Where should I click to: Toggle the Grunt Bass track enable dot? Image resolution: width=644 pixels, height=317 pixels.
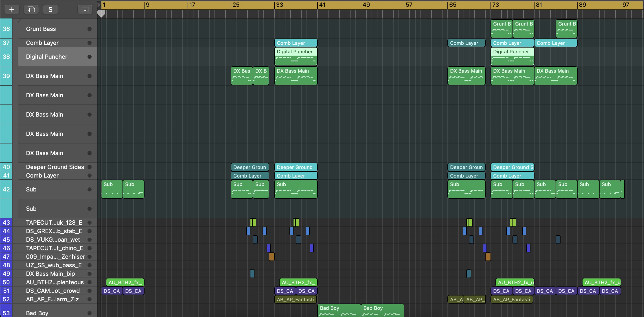tap(89, 29)
